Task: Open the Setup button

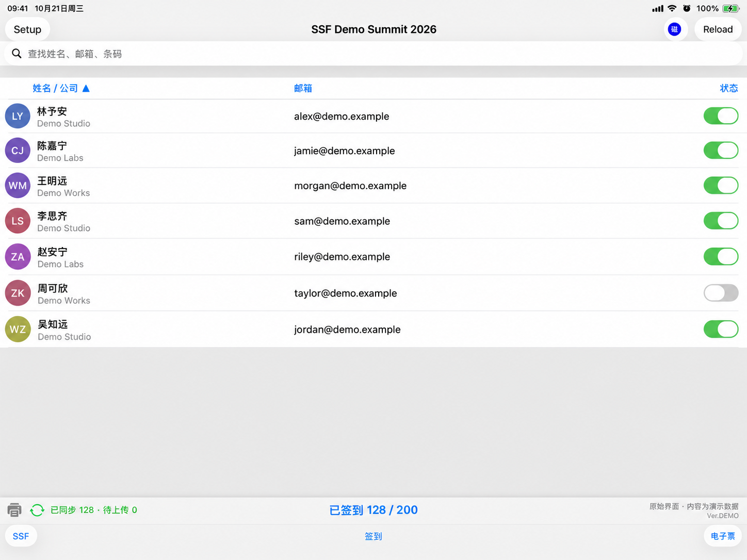Action: (x=27, y=29)
